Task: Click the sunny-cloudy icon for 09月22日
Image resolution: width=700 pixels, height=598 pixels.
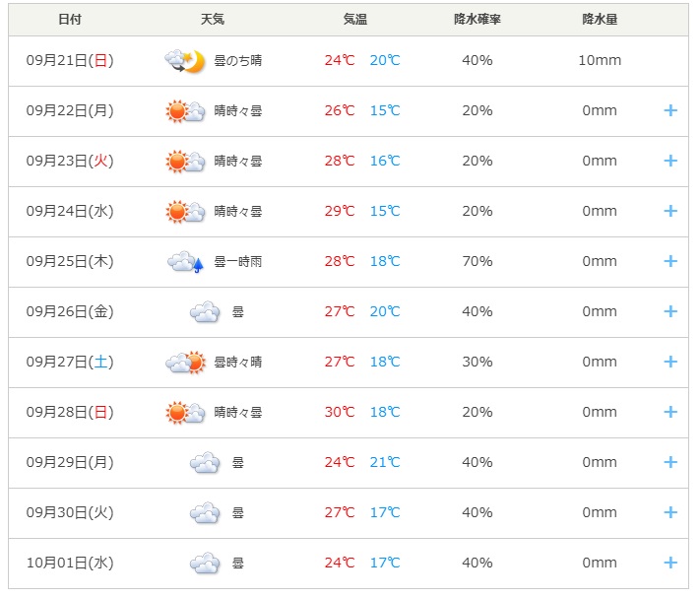Action: pyautogui.click(x=184, y=111)
